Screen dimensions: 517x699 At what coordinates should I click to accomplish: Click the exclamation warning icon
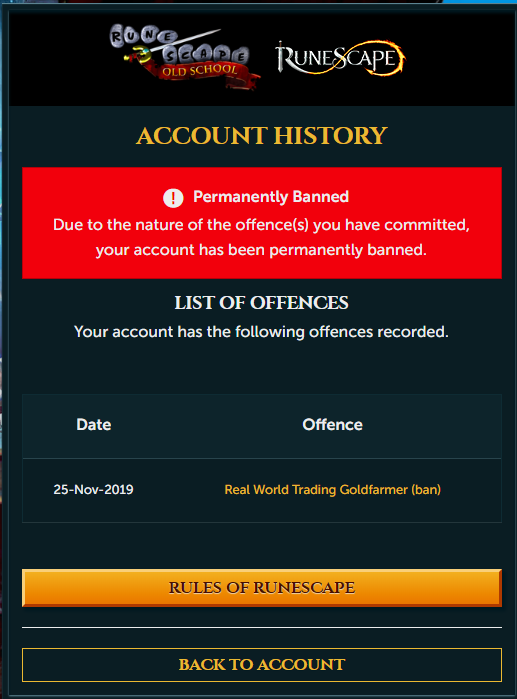click(x=173, y=197)
